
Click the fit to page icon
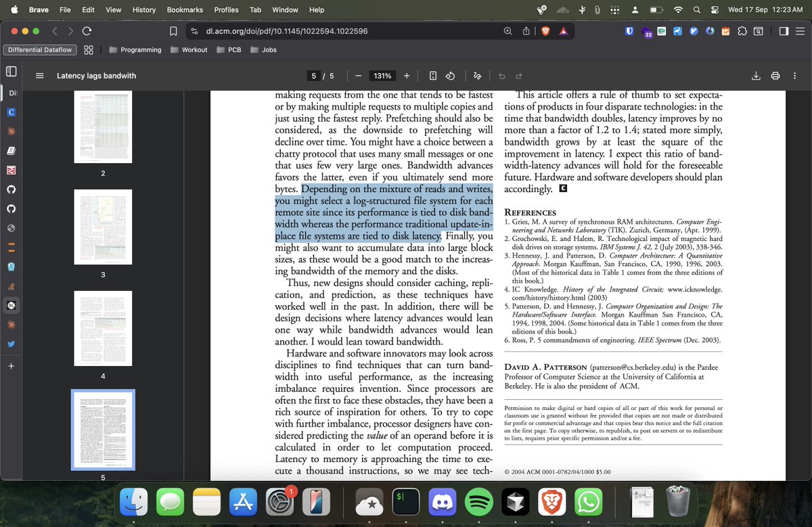click(433, 76)
